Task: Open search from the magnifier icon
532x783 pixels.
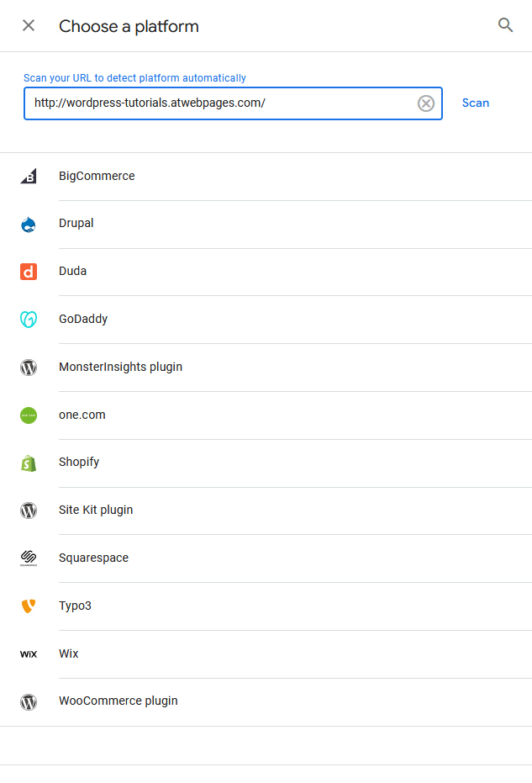Action: 505,25
